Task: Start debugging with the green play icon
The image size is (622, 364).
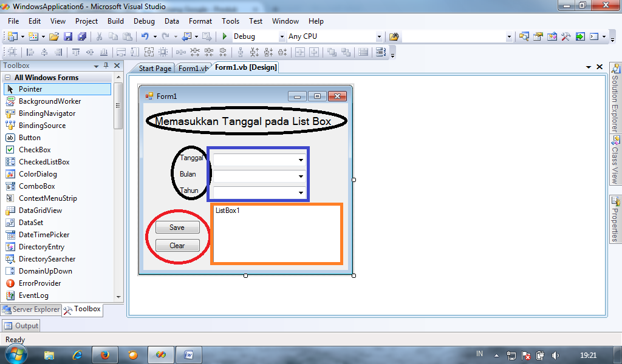Action: coord(225,36)
